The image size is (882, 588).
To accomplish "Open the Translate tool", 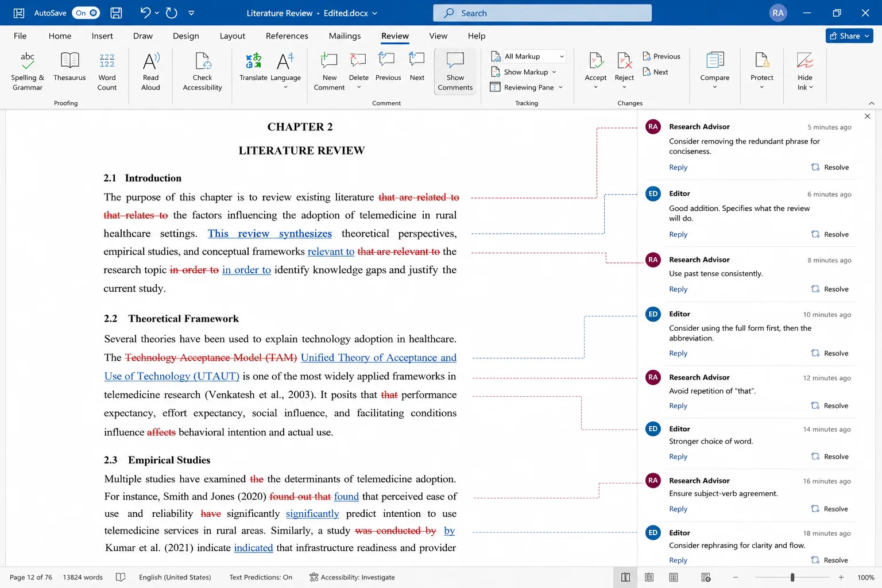I will click(253, 67).
